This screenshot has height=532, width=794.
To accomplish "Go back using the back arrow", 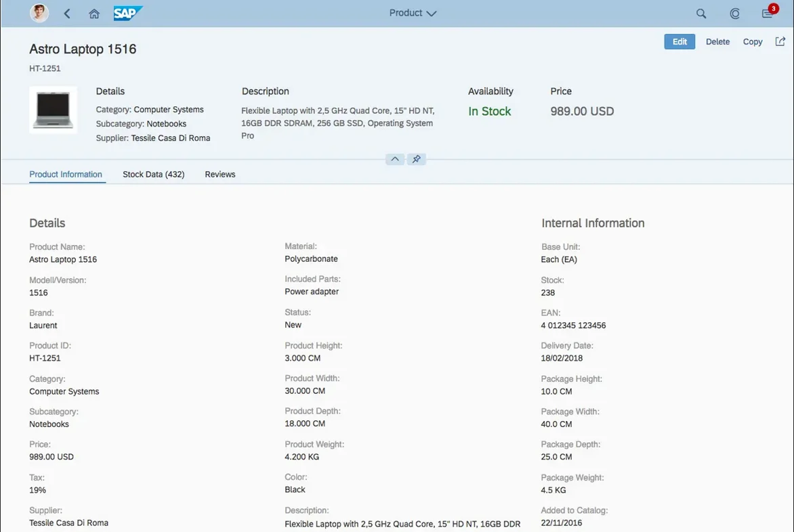I will (67, 14).
